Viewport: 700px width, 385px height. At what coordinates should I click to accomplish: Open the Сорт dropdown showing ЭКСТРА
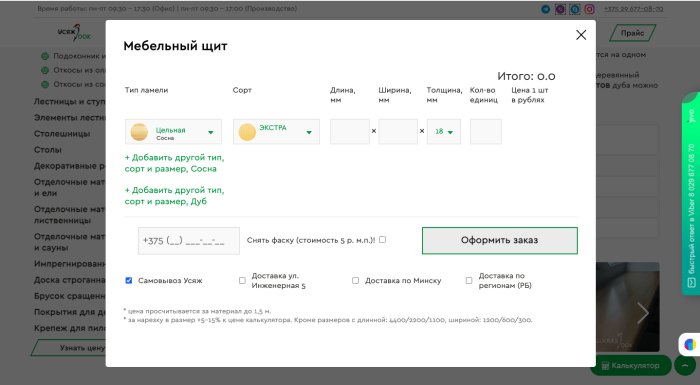(276, 132)
